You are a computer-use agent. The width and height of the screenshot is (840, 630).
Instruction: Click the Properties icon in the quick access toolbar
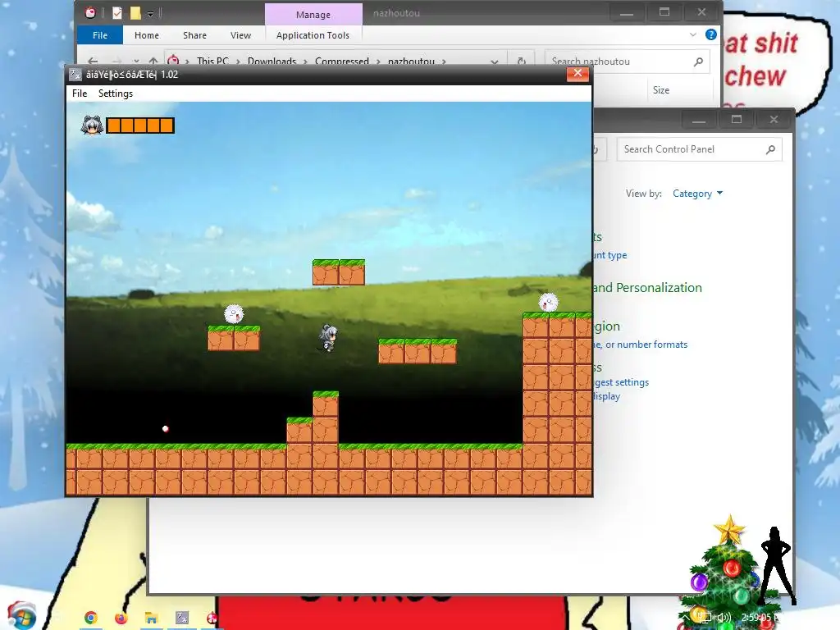click(117, 13)
